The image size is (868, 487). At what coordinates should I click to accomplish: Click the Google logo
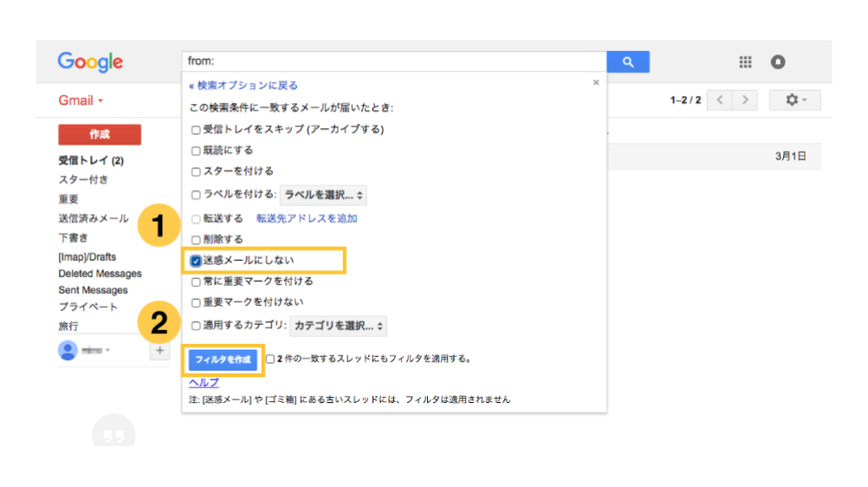(90, 62)
